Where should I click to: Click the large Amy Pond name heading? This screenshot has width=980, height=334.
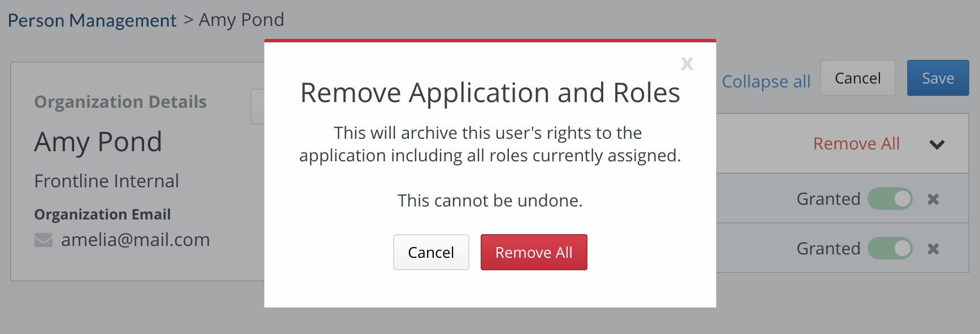pos(98,142)
